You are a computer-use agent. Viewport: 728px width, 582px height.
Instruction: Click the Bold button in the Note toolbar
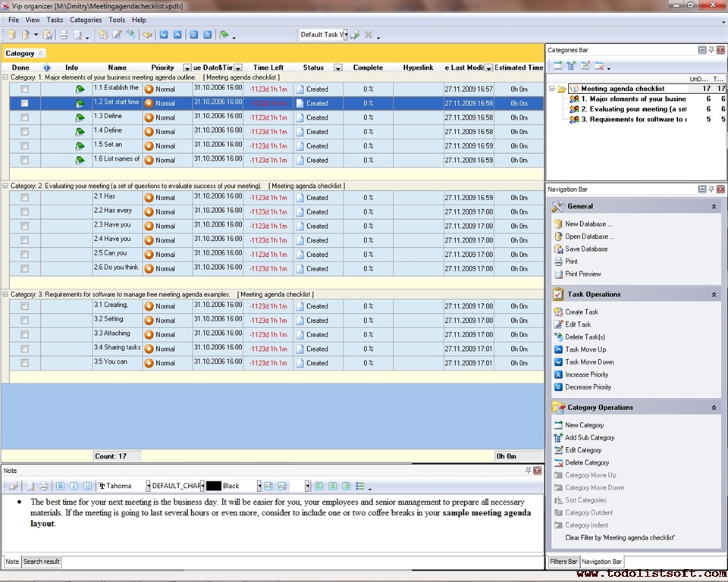tap(61, 486)
